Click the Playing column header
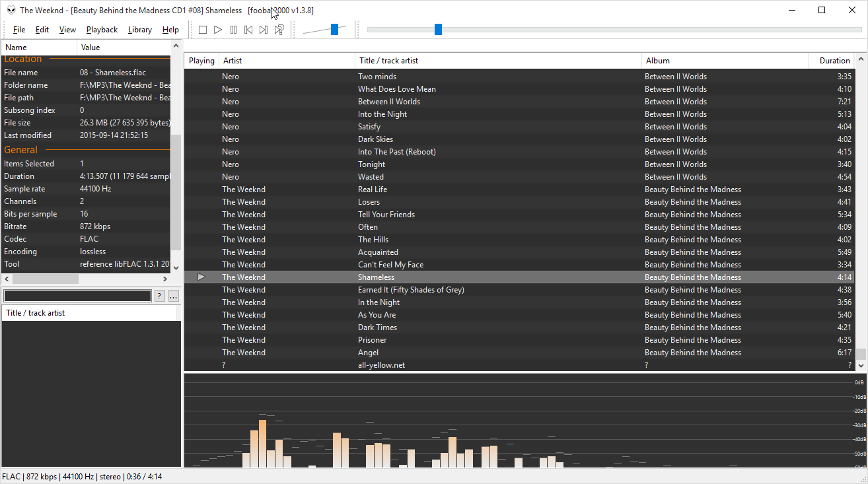Screen dimensions: 868x484 click(201, 61)
